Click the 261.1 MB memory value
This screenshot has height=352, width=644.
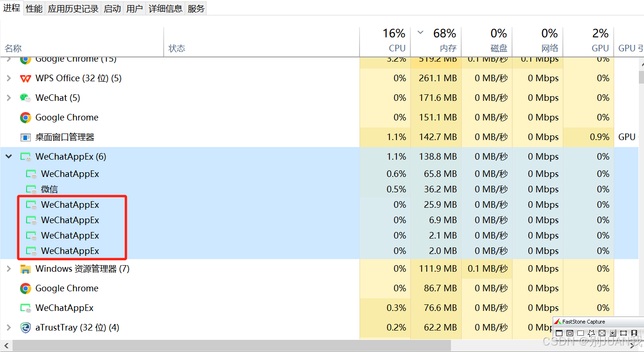coord(438,78)
